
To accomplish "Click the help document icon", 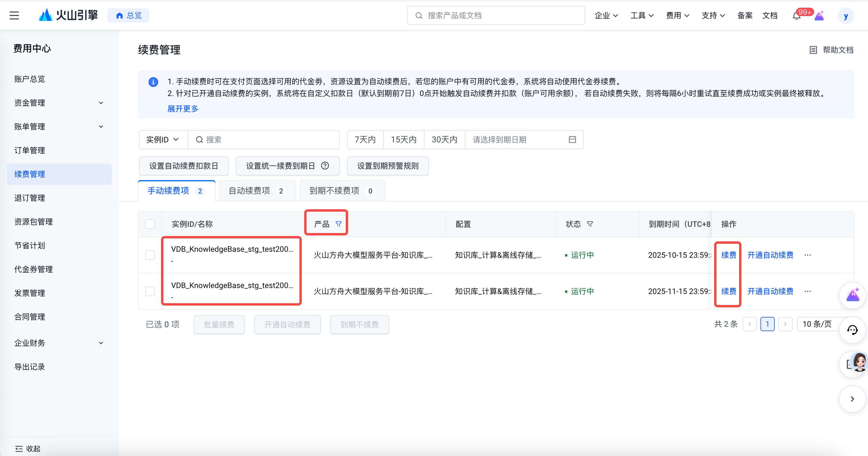I will tap(813, 50).
